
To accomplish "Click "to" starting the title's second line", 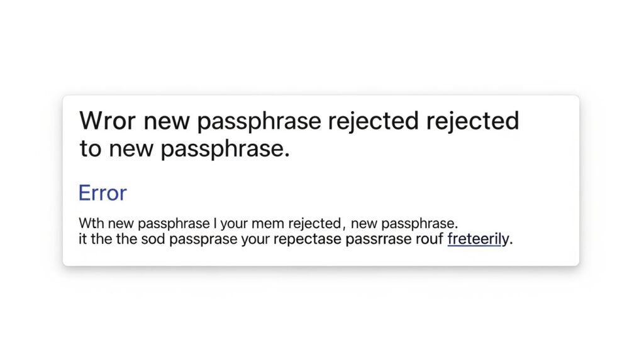I will [x=91, y=149].
